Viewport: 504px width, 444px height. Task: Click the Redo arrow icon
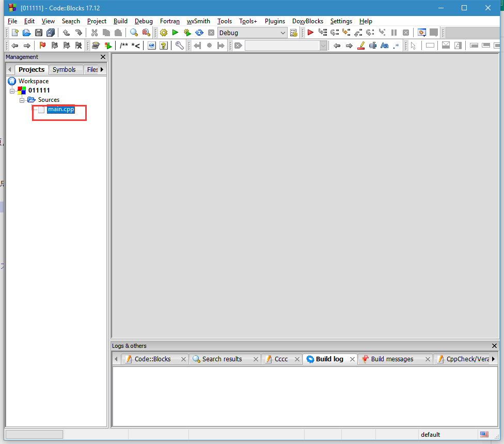pos(78,33)
